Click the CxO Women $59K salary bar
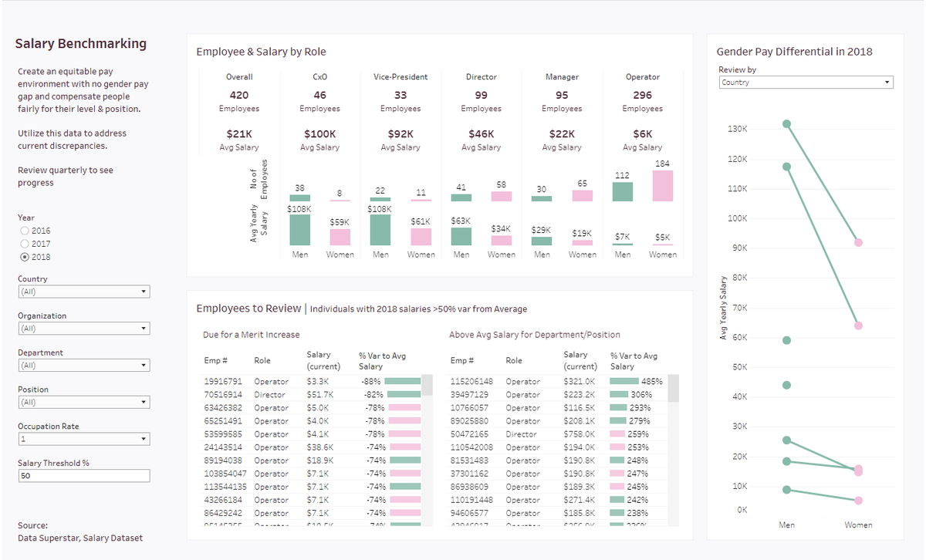926x560 pixels. (340, 238)
